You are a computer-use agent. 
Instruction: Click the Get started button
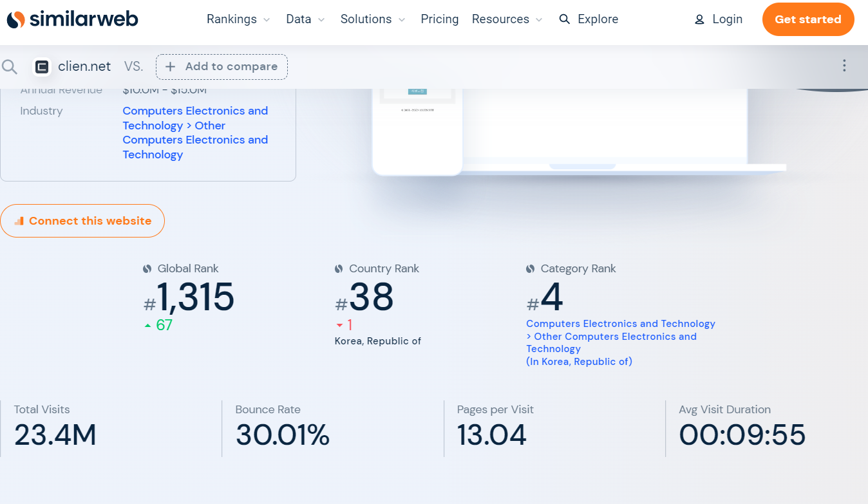point(808,19)
